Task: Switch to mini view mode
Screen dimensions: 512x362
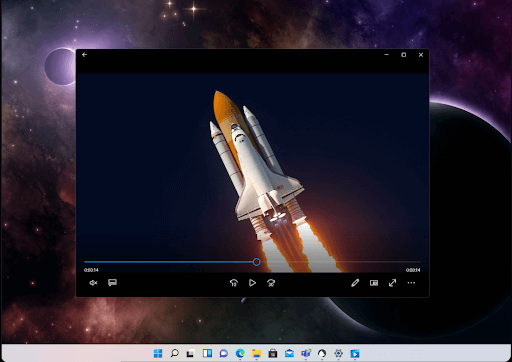Action: click(x=374, y=283)
